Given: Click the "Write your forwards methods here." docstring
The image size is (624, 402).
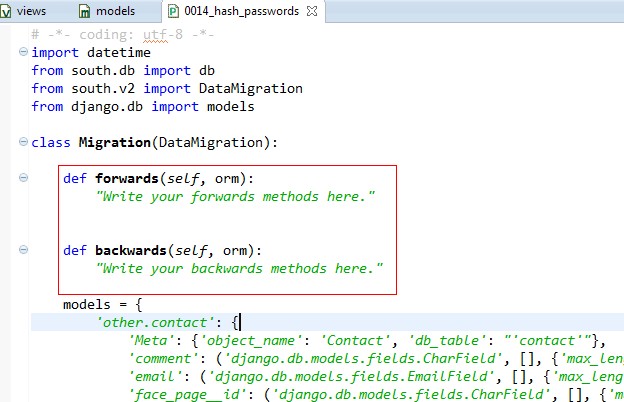Looking at the screenshot, I should pos(235,197).
